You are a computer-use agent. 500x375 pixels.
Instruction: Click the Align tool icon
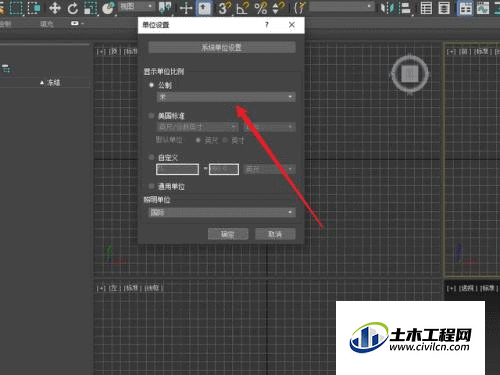405,8
